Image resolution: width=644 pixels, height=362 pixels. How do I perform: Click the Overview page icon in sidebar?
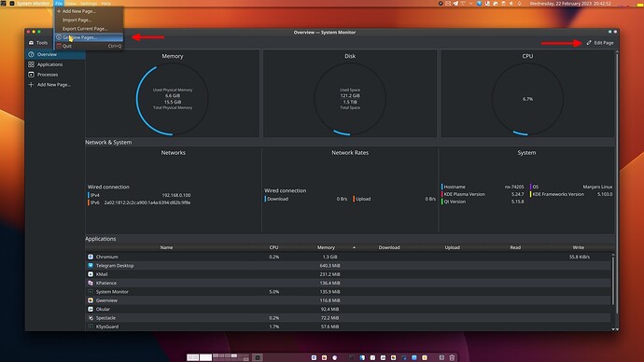[31, 54]
